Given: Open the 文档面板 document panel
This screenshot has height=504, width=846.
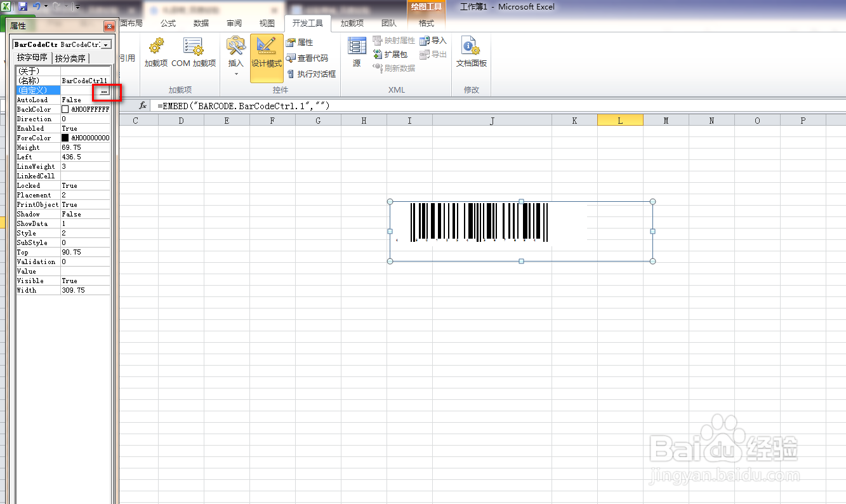Looking at the screenshot, I should [x=471, y=52].
